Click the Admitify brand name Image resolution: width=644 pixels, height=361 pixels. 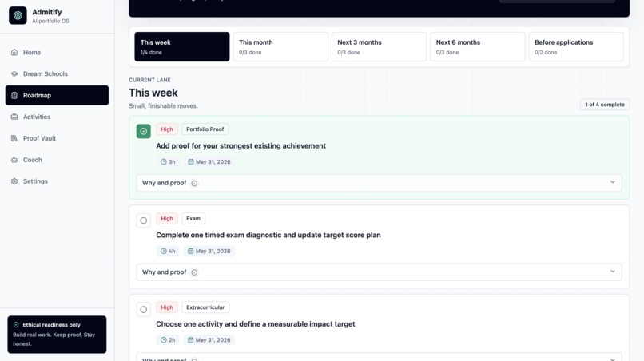click(47, 12)
